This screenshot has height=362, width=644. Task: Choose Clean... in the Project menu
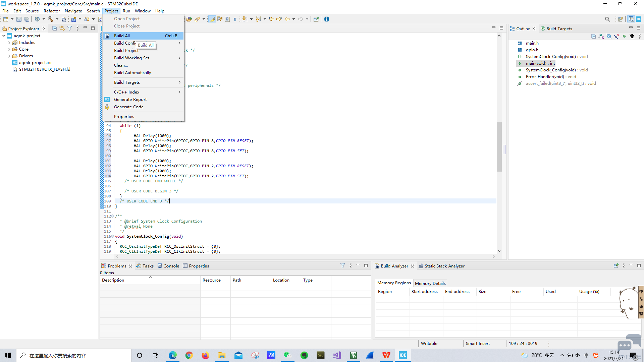pyautogui.click(x=121, y=65)
